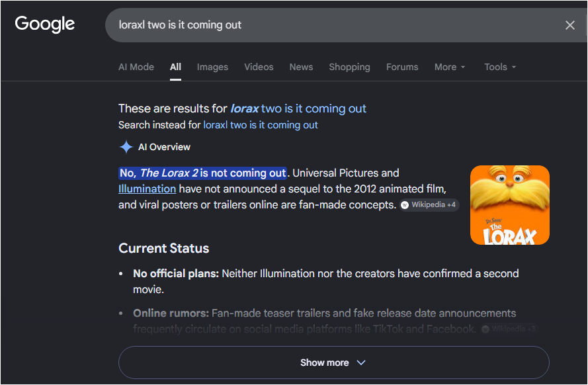588x385 pixels.
Task: Click the 'AI Overview' label
Action: pyautogui.click(x=164, y=147)
